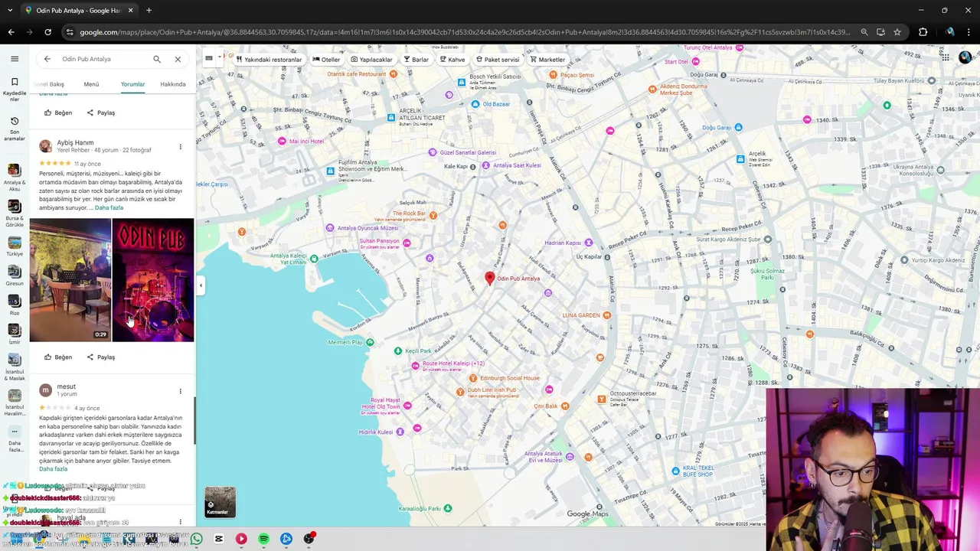Share Aybiş Hanım's review with Paylaş

(x=100, y=357)
